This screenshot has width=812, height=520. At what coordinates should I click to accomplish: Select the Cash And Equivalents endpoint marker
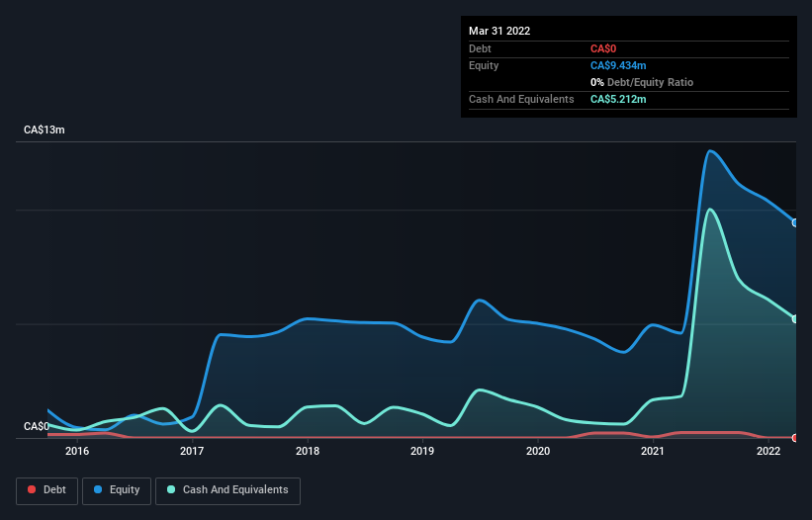pos(795,319)
